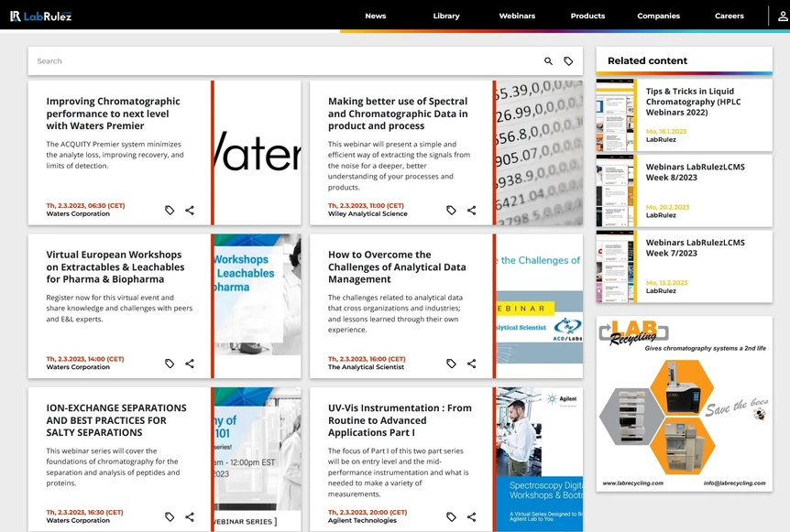Share the Waters Premier webinar card
Image resolution: width=790 pixels, height=532 pixels.
(190, 211)
